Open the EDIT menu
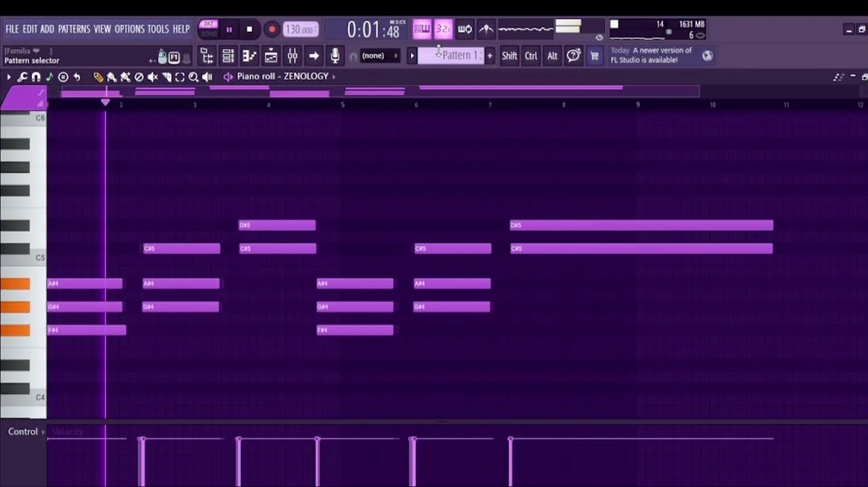The height and width of the screenshot is (487, 868). 30,29
